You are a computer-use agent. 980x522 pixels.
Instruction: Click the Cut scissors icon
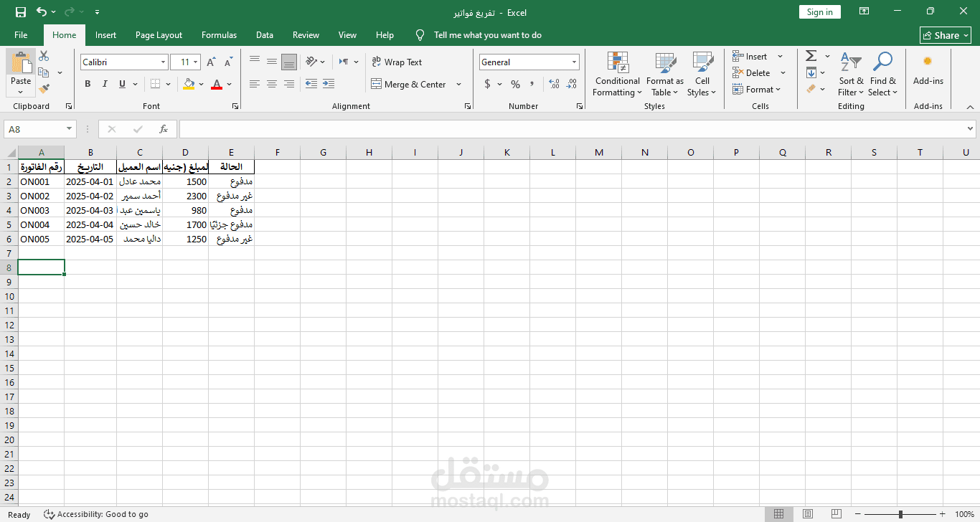[x=44, y=56]
